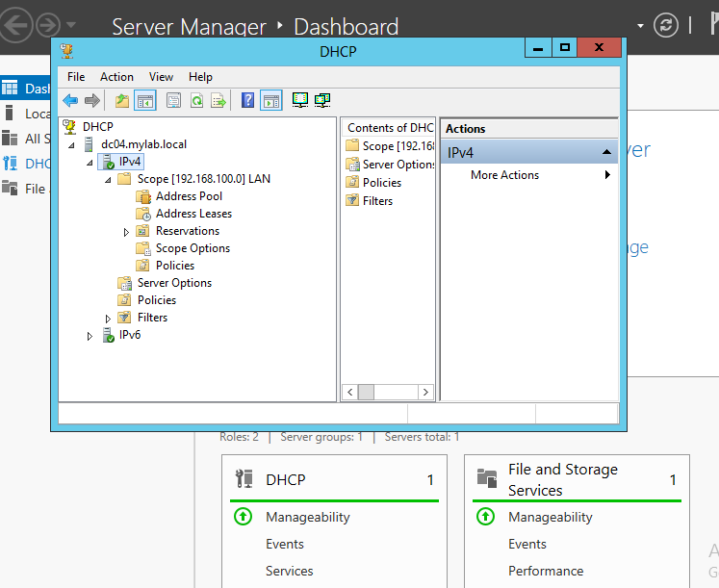Select Server Options in the tree
Viewport: 719px width, 588px height.
(175, 283)
